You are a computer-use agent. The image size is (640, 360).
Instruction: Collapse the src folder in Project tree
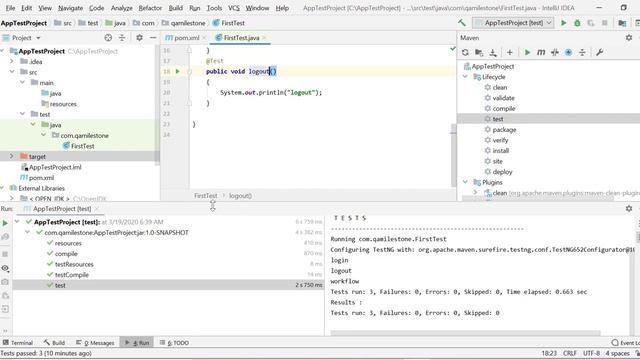12,72
